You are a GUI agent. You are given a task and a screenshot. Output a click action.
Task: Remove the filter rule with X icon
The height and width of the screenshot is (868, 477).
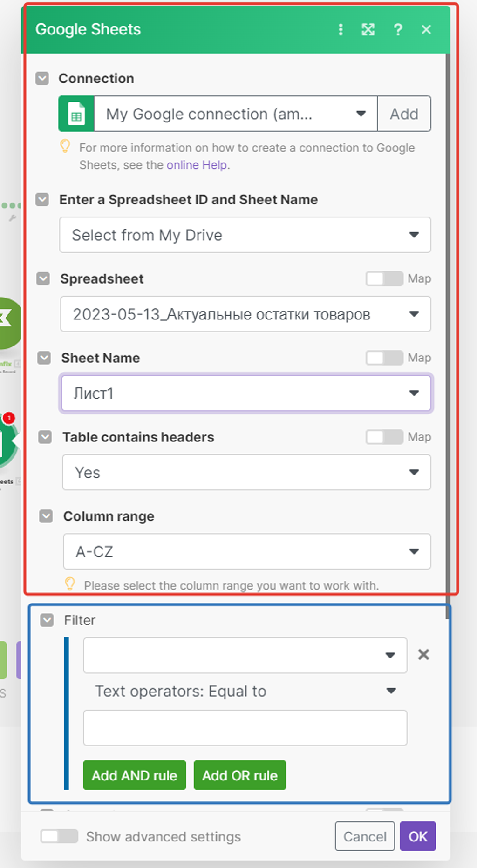[x=423, y=655]
